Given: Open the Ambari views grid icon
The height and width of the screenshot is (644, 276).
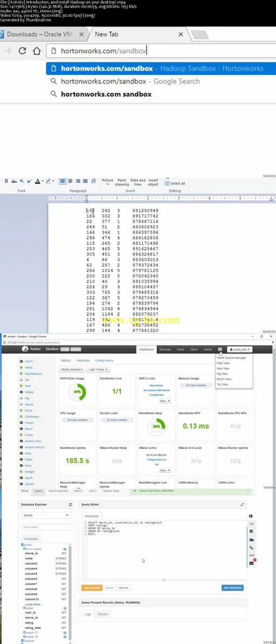Looking at the screenshot, I should click(x=220, y=349).
